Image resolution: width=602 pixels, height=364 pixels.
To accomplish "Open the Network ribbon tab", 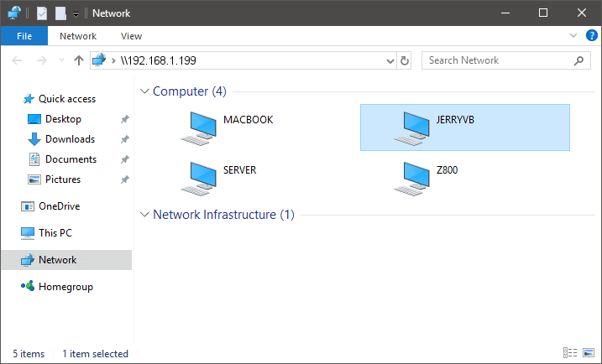I will click(78, 36).
